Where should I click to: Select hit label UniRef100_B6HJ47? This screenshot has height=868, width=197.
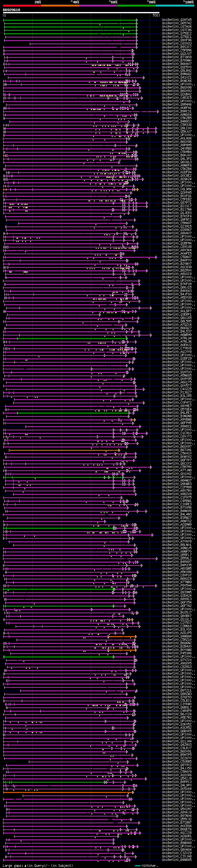pyautogui.click(x=177, y=155)
